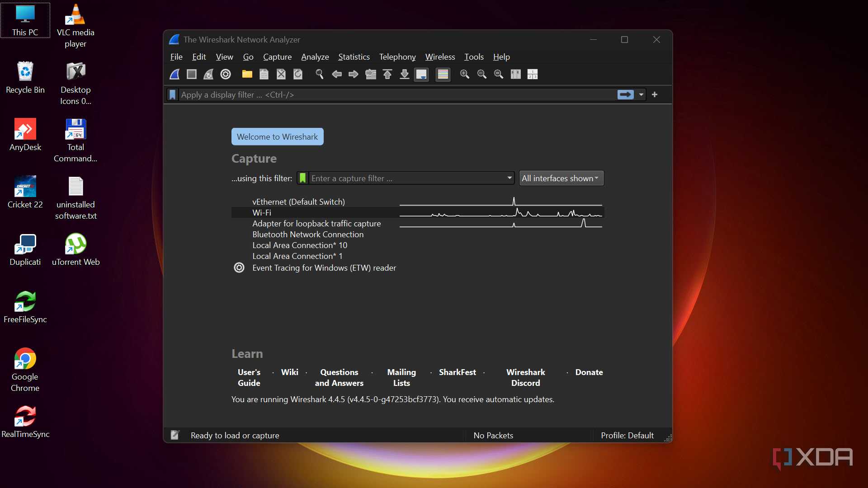Click the capture filter input field
Image resolution: width=868 pixels, height=488 pixels.
tap(407, 178)
